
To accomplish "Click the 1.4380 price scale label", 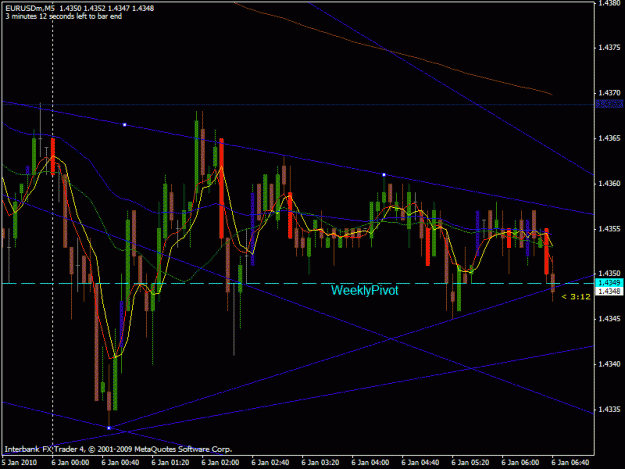I will [x=609, y=3].
